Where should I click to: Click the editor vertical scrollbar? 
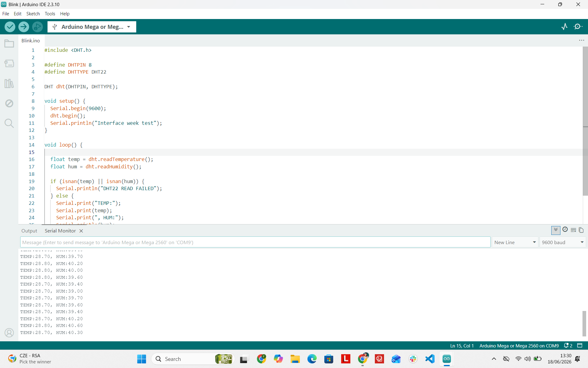[x=585, y=121]
